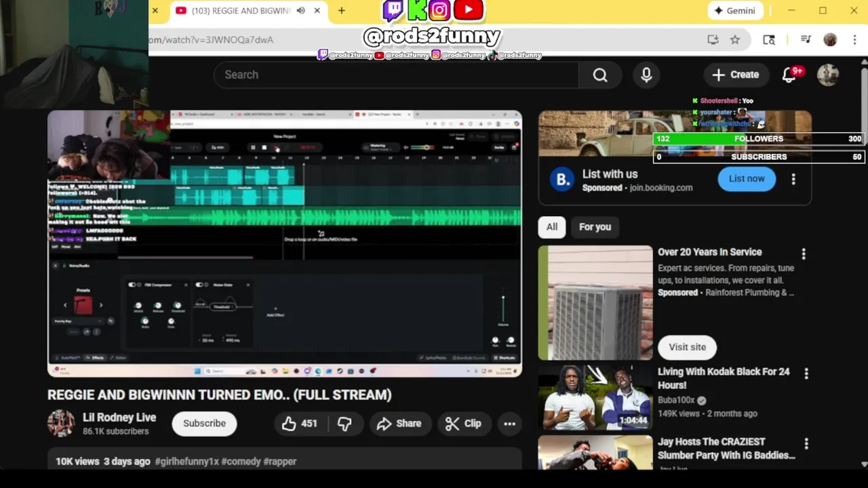
Task: Click the magnifier search button
Action: 600,75
